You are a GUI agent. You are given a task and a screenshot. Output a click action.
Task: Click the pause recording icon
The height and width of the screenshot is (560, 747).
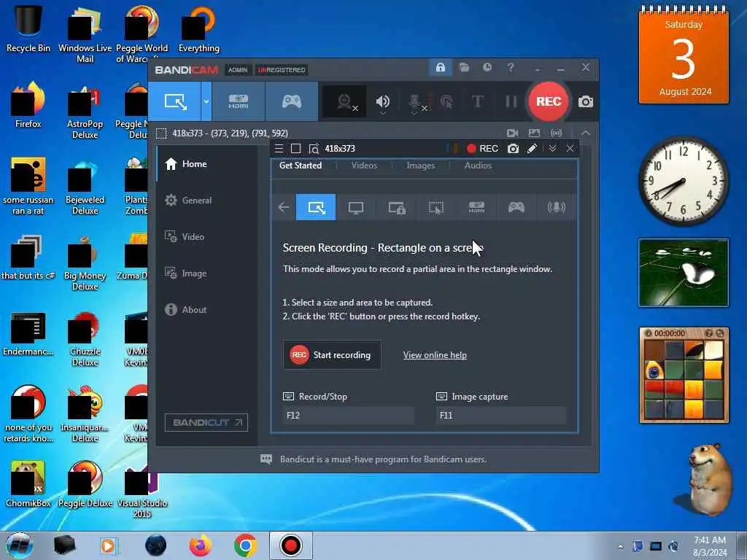(511, 101)
